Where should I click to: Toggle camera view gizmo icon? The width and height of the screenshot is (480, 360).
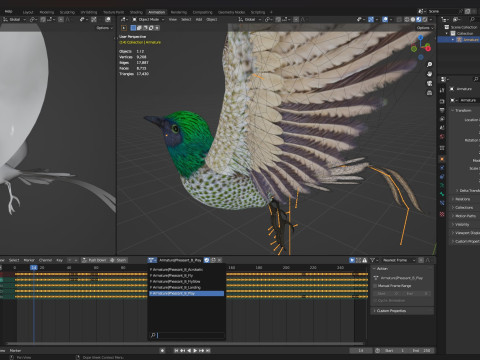[x=429, y=83]
